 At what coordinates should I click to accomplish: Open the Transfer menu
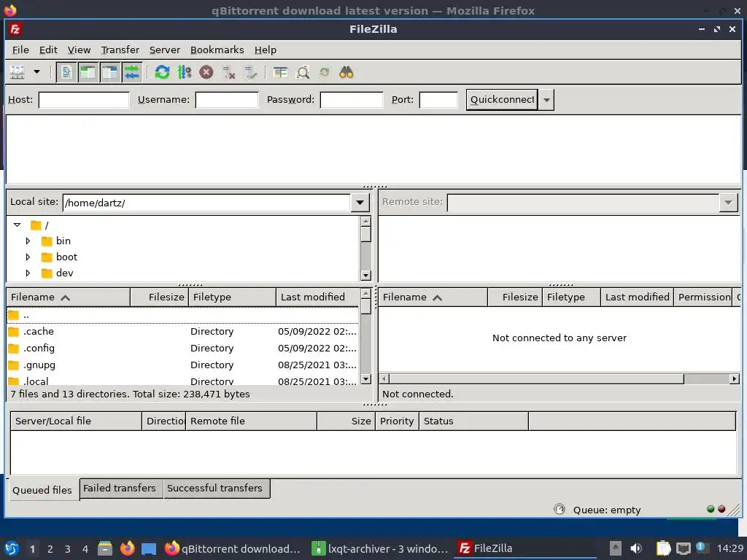point(120,50)
